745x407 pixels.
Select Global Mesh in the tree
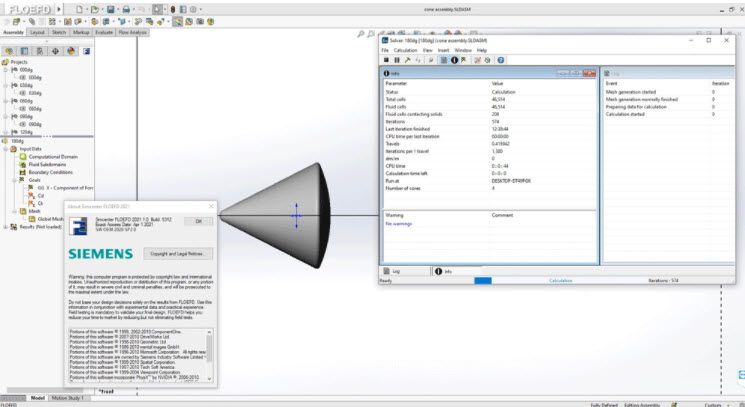click(50, 219)
